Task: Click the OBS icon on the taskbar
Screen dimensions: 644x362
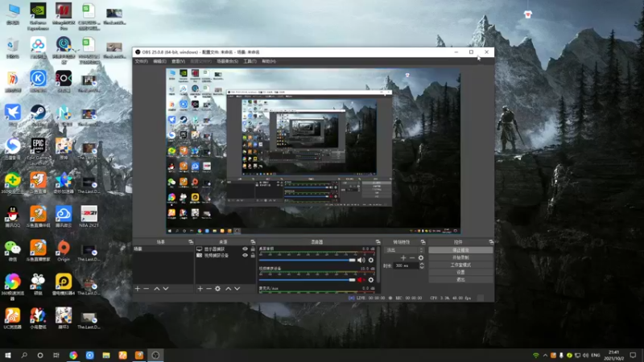Action: [155, 355]
